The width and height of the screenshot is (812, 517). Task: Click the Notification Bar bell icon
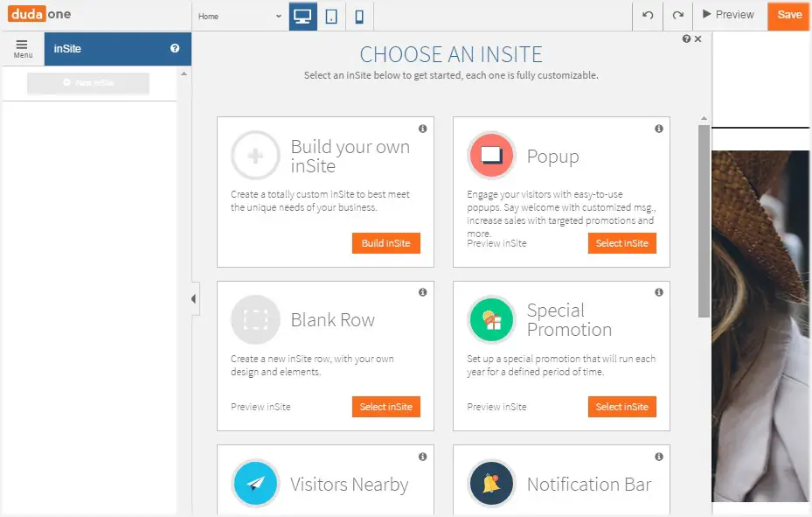pyautogui.click(x=491, y=484)
